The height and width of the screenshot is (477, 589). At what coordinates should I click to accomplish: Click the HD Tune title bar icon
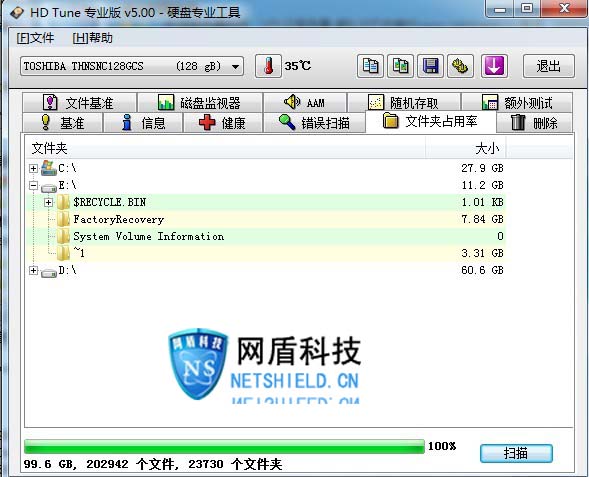[x=17, y=13]
